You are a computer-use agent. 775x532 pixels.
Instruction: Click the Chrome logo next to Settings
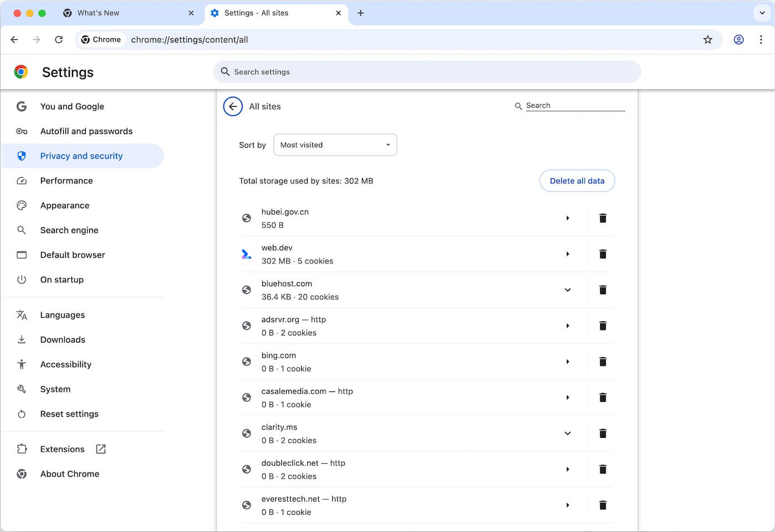point(21,72)
